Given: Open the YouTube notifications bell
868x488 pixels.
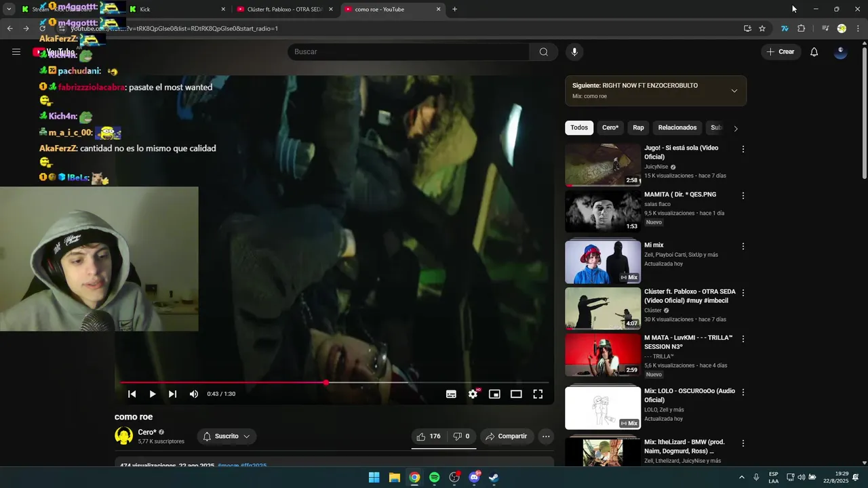Looking at the screenshot, I should [814, 52].
